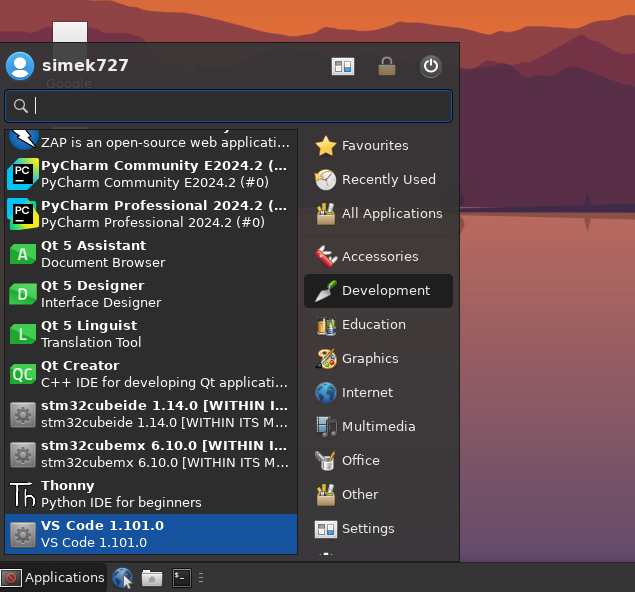Click the Accessories swiss-knife icon

[x=326, y=257]
